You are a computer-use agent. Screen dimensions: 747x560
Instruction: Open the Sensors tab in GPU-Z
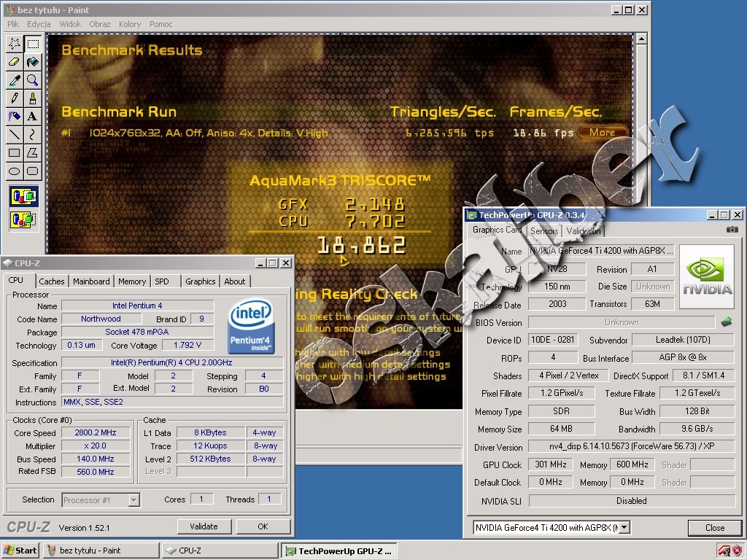point(544,231)
